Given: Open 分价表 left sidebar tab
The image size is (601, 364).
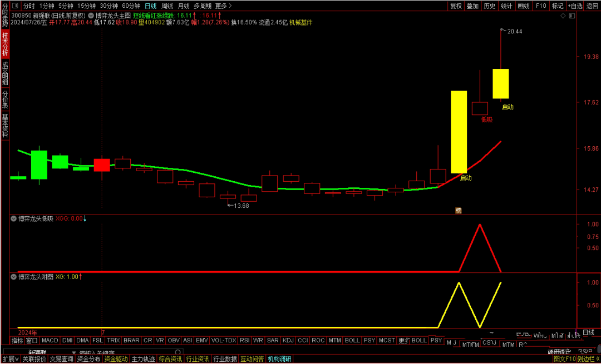Looking at the screenshot, I should pyautogui.click(x=5, y=99).
